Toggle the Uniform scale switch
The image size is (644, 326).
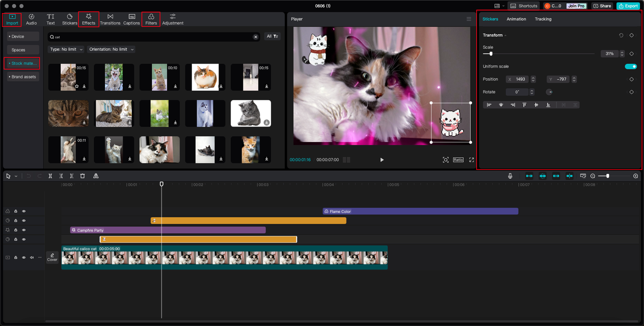click(x=630, y=67)
